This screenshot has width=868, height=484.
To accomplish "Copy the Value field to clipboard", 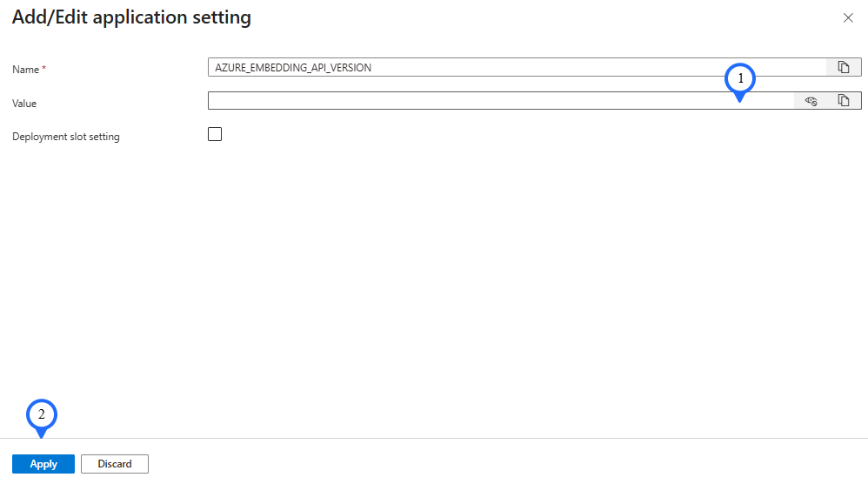I will [x=843, y=100].
